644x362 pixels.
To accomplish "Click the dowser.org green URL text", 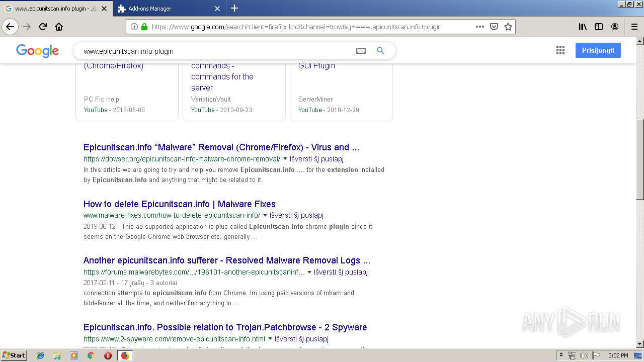I will 182,159.
